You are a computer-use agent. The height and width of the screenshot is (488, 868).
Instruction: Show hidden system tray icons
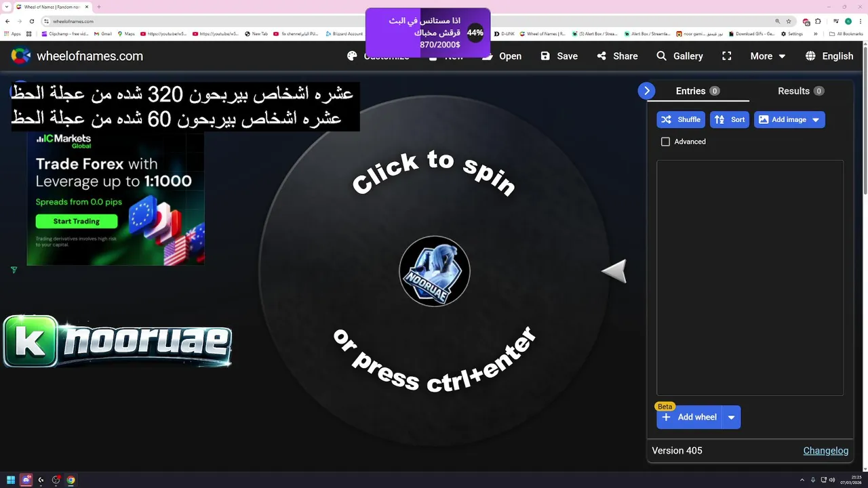click(802, 480)
